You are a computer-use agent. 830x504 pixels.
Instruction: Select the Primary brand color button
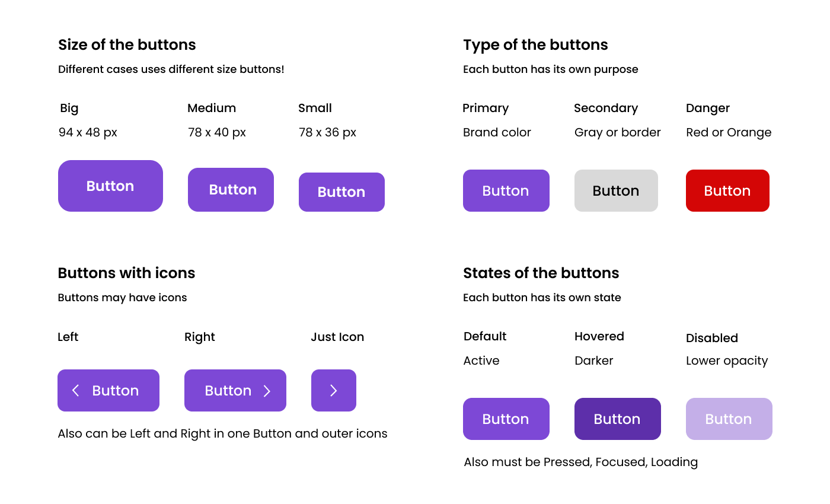[x=506, y=190]
